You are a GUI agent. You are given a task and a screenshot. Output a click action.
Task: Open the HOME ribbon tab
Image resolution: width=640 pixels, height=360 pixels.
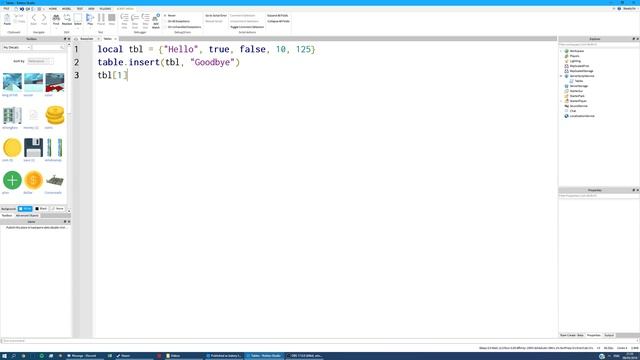[x=53, y=9]
